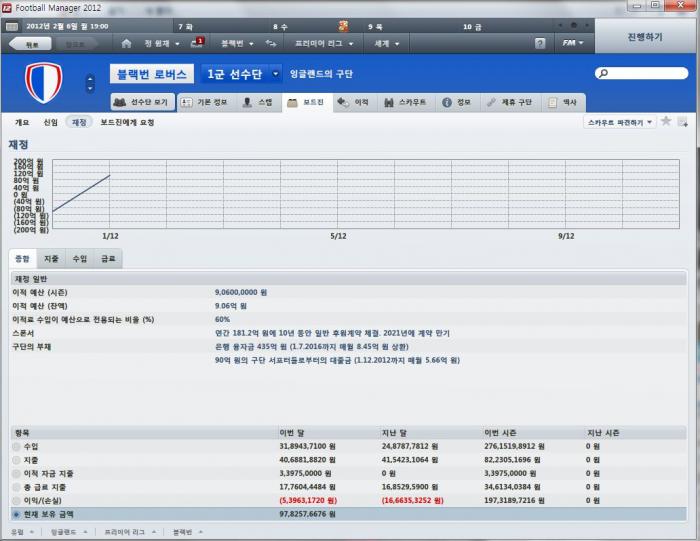The height and width of the screenshot is (541, 700).
Task: Select the 이익(손실) radio button
Action: [17, 500]
